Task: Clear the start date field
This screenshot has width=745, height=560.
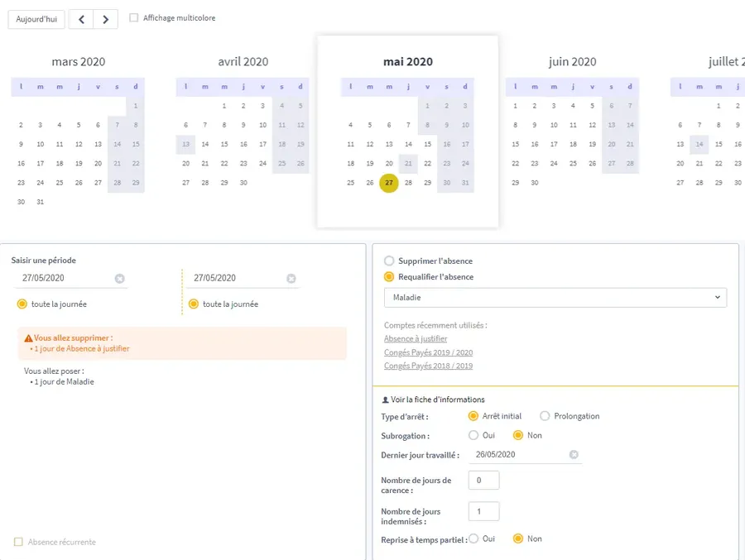Action: tap(119, 279)
